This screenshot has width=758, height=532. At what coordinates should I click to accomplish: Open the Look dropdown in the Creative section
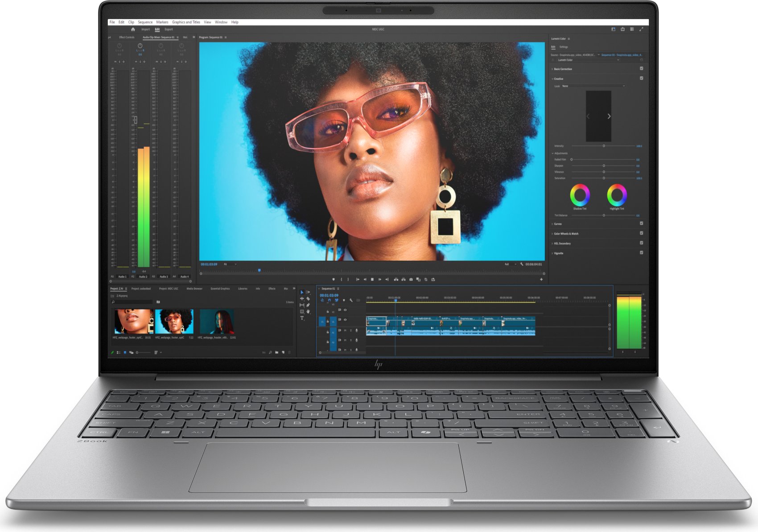tap(593, 86)
